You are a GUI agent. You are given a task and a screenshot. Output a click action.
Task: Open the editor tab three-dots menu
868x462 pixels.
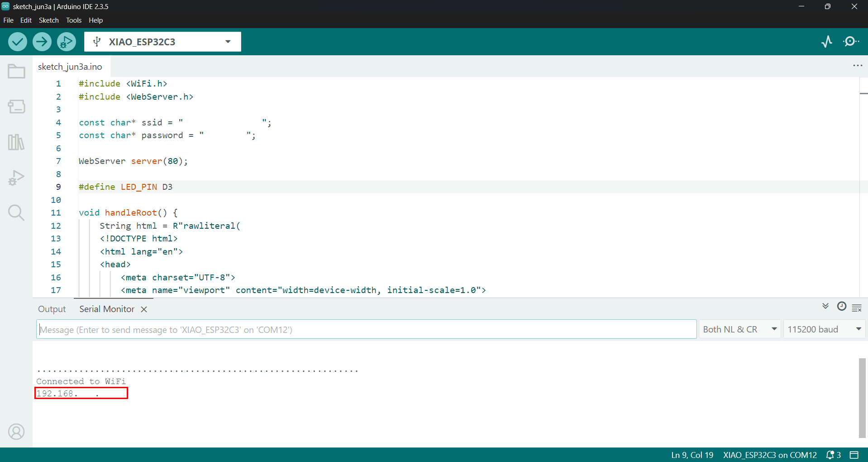point(858,66)
